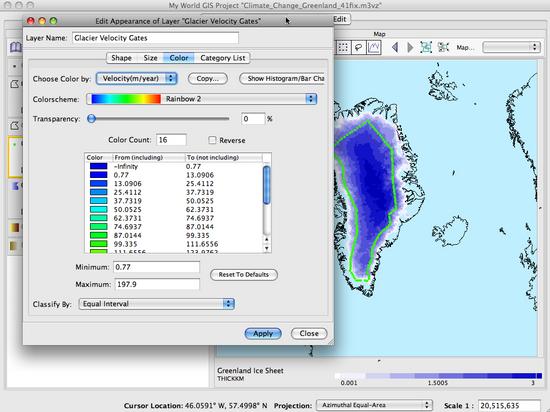This screenshot has height=412, width=550.
Task: Zoom to selected layer extent icon
Action: click(x=443, y=47)
